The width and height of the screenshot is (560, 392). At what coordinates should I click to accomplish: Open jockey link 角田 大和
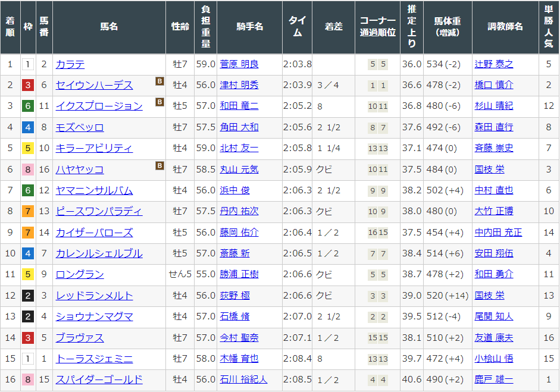(x=239, y=127)
